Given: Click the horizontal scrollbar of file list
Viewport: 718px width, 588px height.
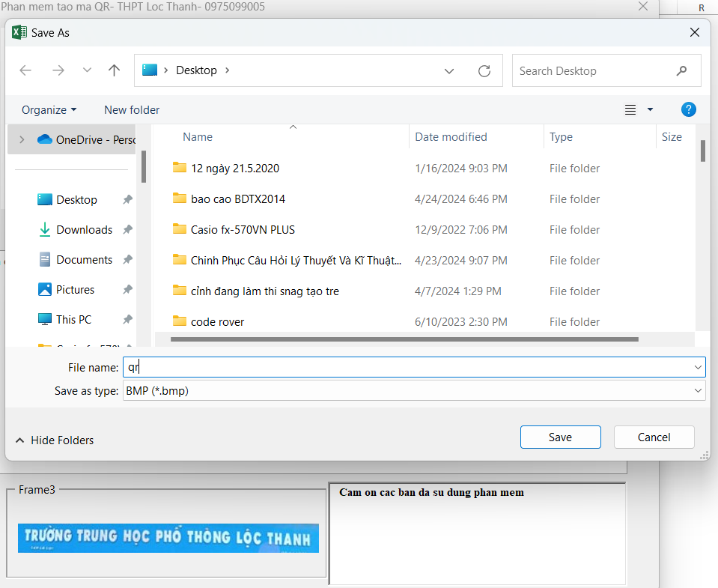Looking at the screenshot, I should pyautogui.click(x=404, y=339).
